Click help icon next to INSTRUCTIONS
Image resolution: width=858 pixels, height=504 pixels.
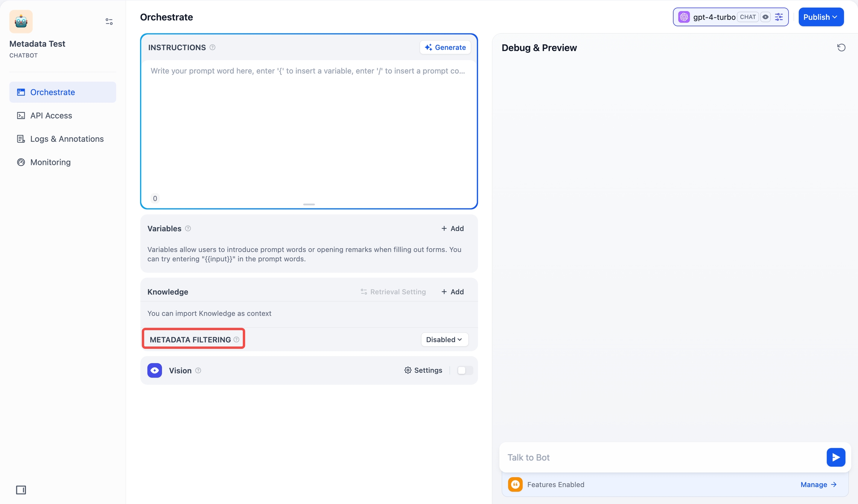point(212,47)
